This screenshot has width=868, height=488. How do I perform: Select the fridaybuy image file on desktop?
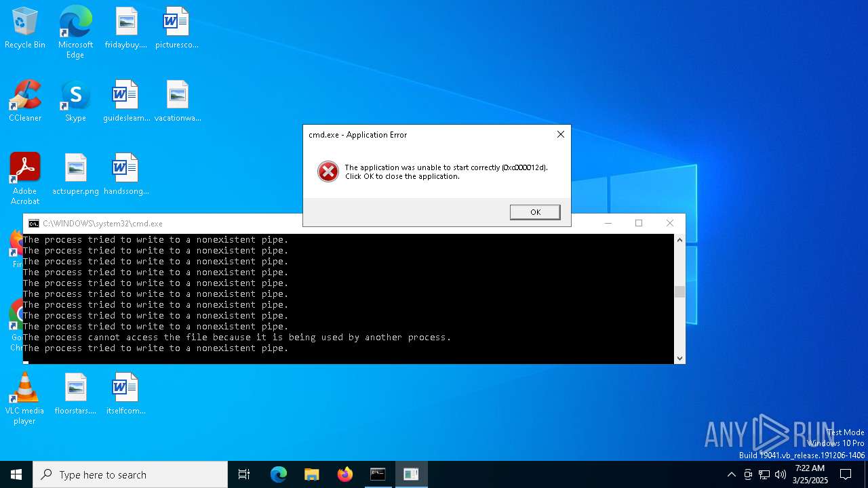point(126,28)
